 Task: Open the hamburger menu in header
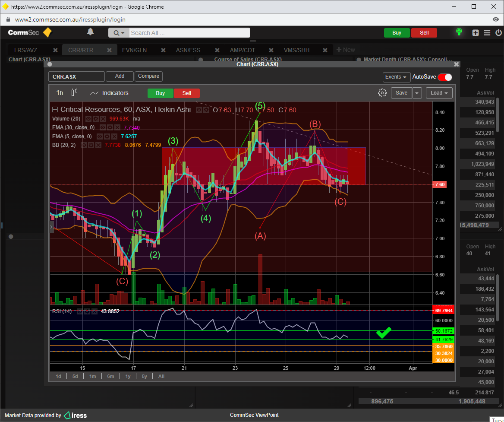(487, 33)
